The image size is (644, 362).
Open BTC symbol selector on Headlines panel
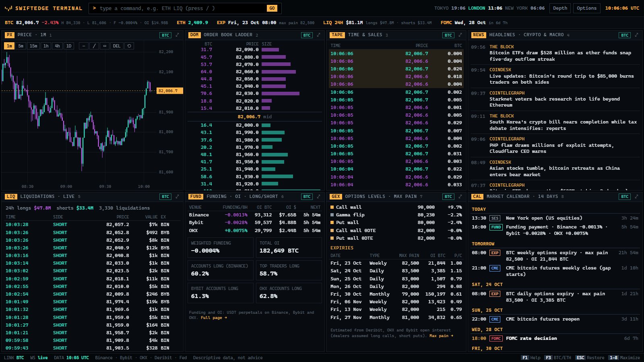pos(625,35)
